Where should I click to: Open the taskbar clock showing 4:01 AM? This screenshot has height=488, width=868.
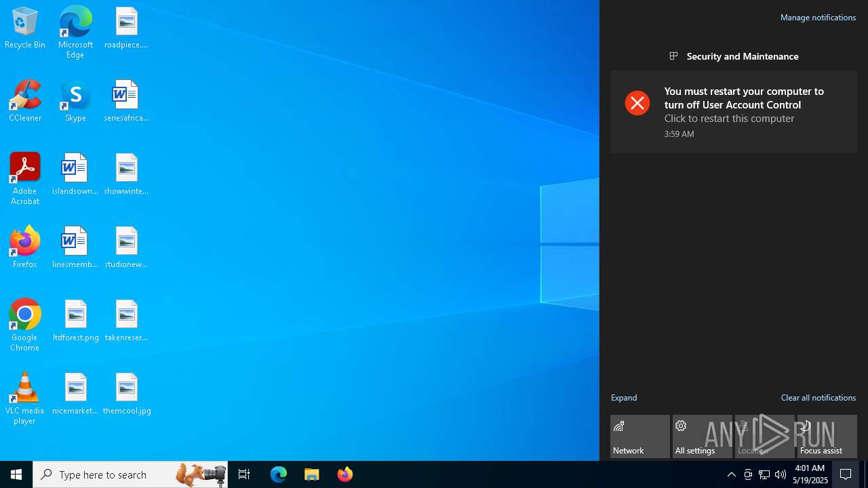pos(810,474)
